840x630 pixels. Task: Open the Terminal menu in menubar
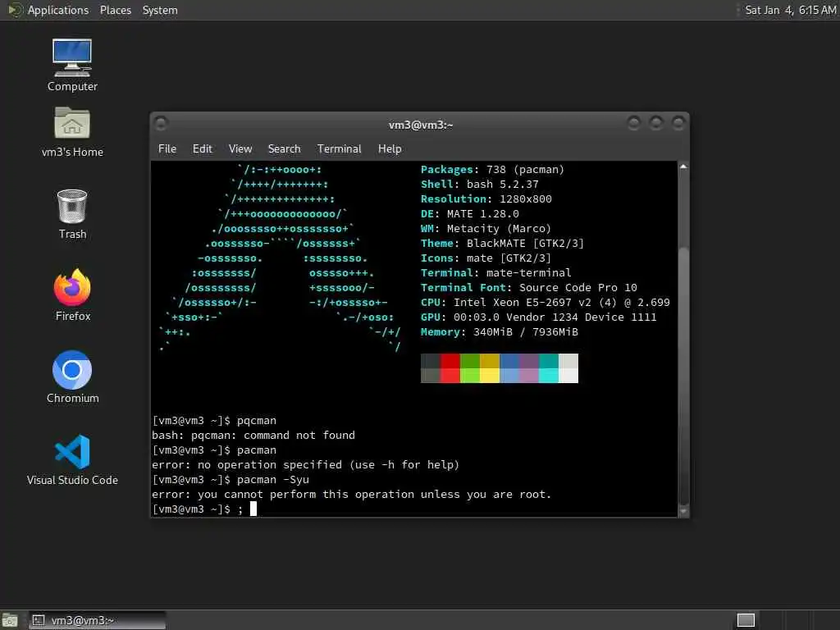pyautogui.click(x=339, y=149)
